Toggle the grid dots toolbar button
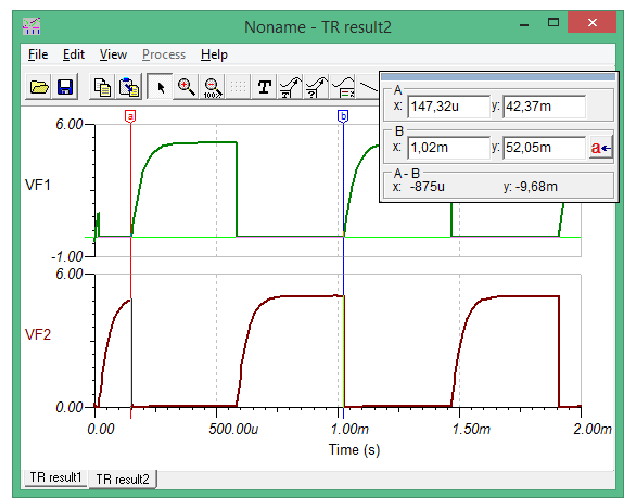 pyautogui.click(x=238, y=87)
